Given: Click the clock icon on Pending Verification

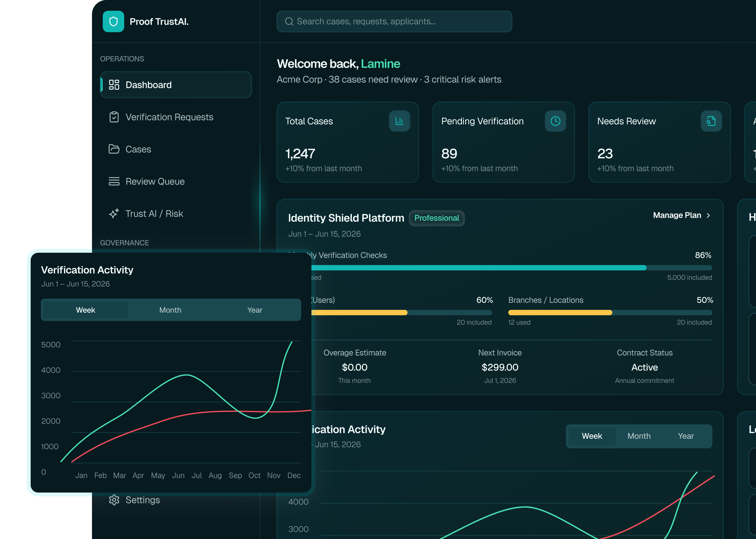Looking at the screenshot, I should point(555,121).
